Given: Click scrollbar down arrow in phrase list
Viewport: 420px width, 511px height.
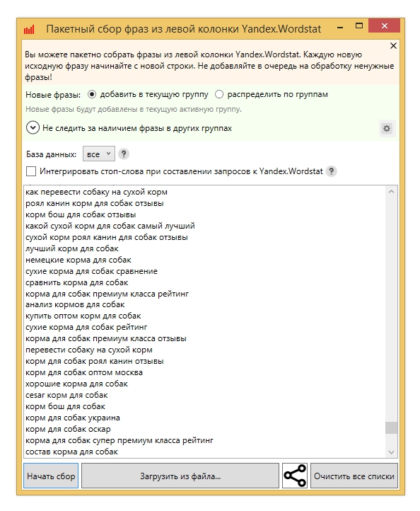Looking at the screenshot, I should point(391,452).
